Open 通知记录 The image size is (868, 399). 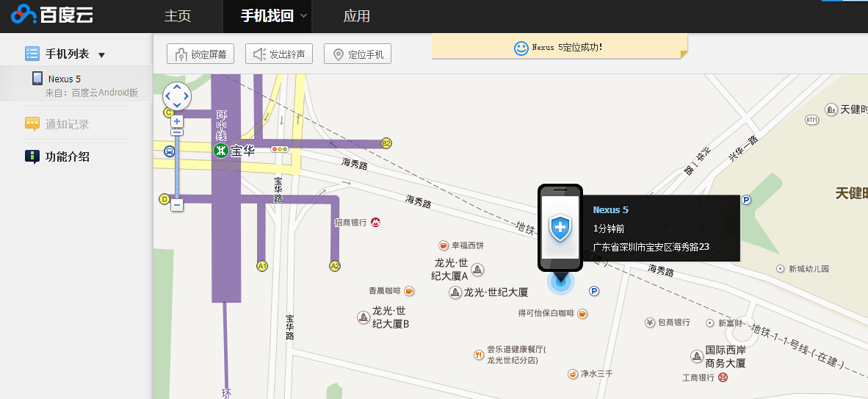click(67, 124)
